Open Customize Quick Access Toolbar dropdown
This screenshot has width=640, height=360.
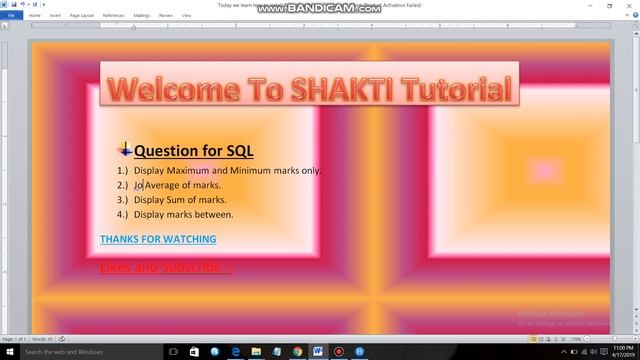coord(44,4)
